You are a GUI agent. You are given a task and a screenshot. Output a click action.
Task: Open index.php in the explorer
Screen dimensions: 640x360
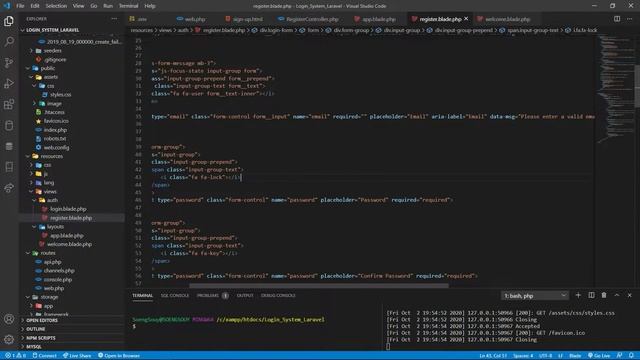click(55, 130)
